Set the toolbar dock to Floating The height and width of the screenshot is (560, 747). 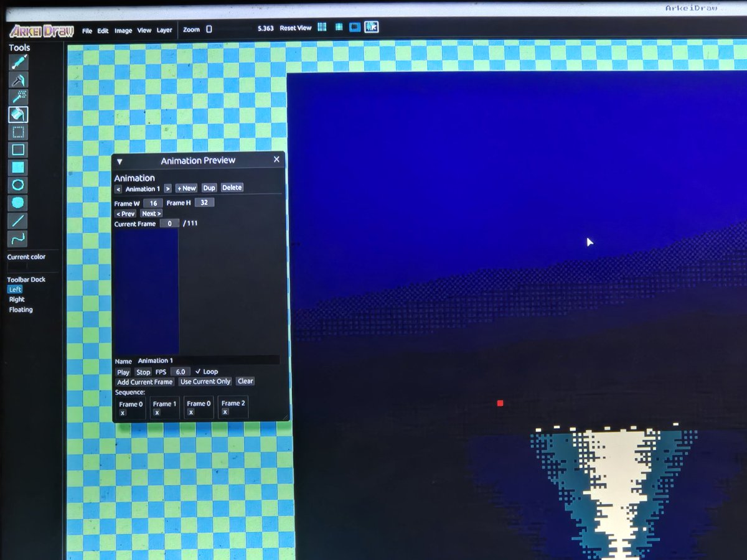(21, 309)
